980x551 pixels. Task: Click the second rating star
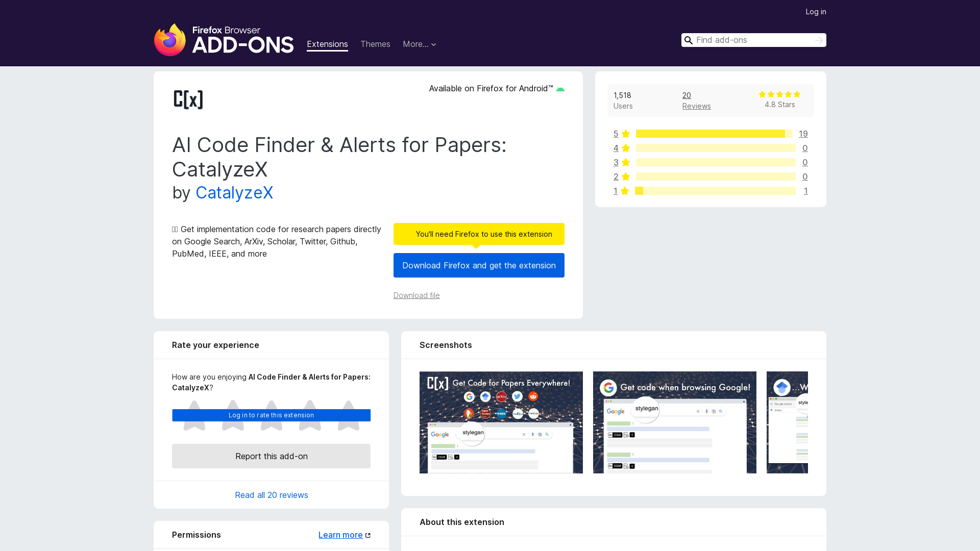click(x=233, y=415)
